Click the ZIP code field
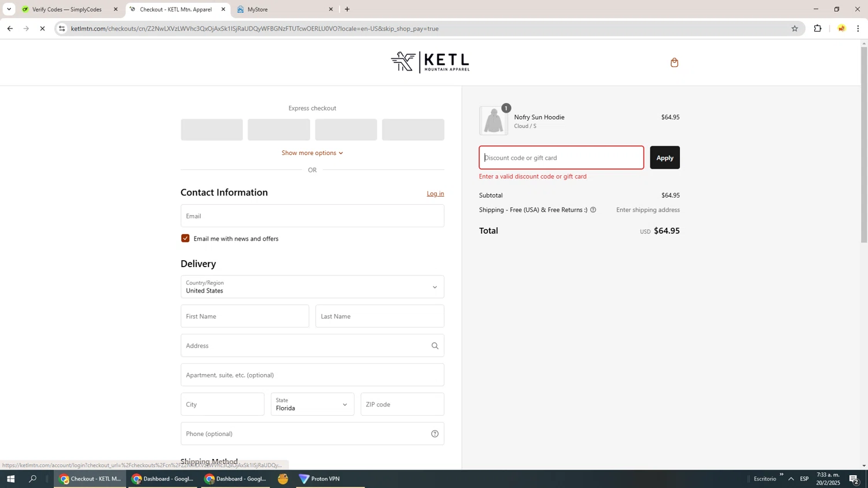This screenshot has height=488, width=868. (x=402, y=404)
